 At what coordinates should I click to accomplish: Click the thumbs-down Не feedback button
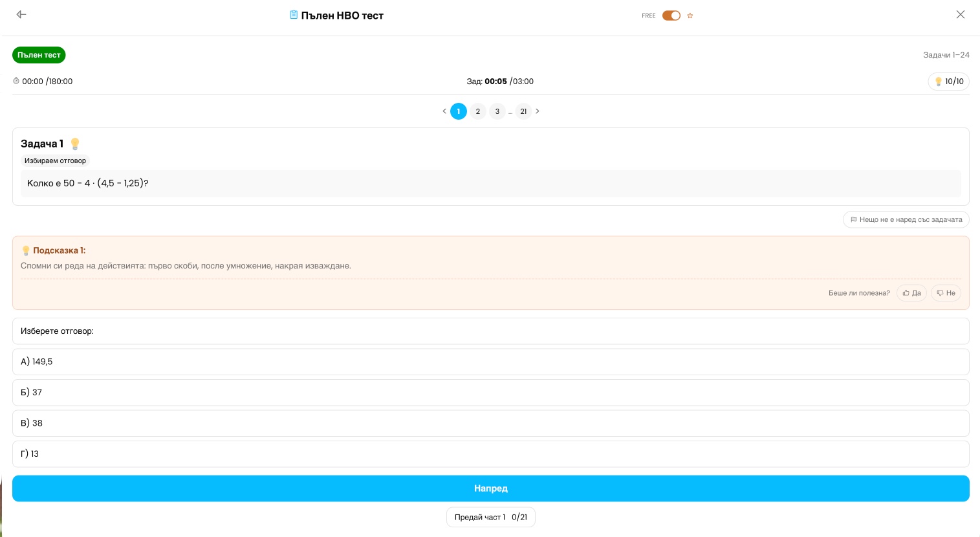tap(946, 293)
